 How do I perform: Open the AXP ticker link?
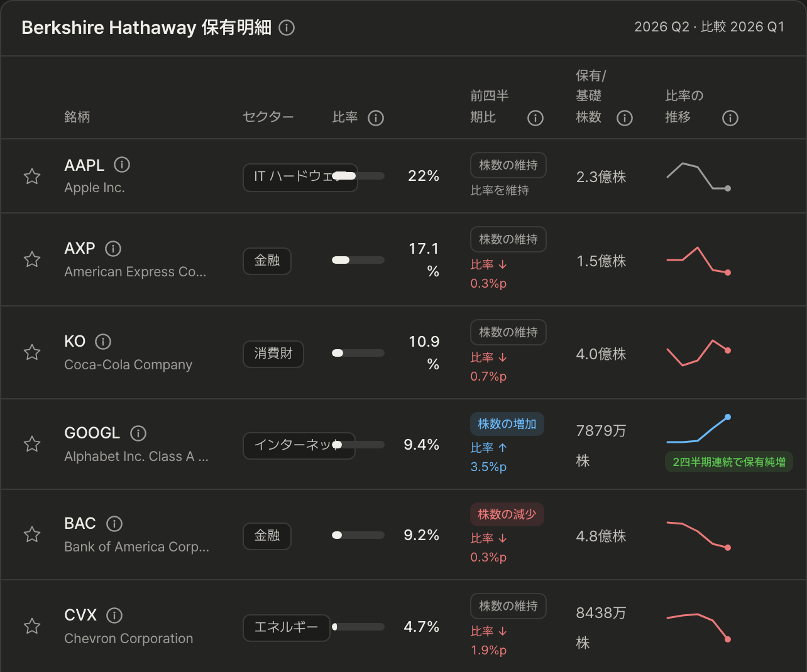80,249
